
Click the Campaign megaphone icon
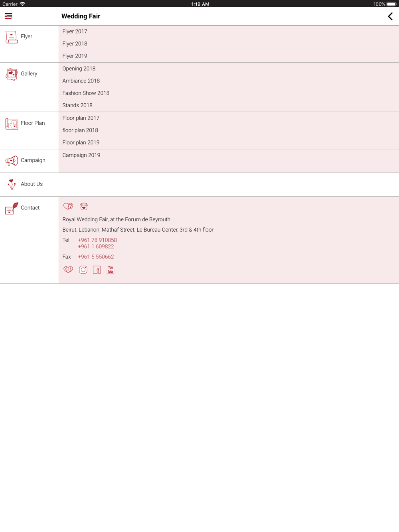12,161
